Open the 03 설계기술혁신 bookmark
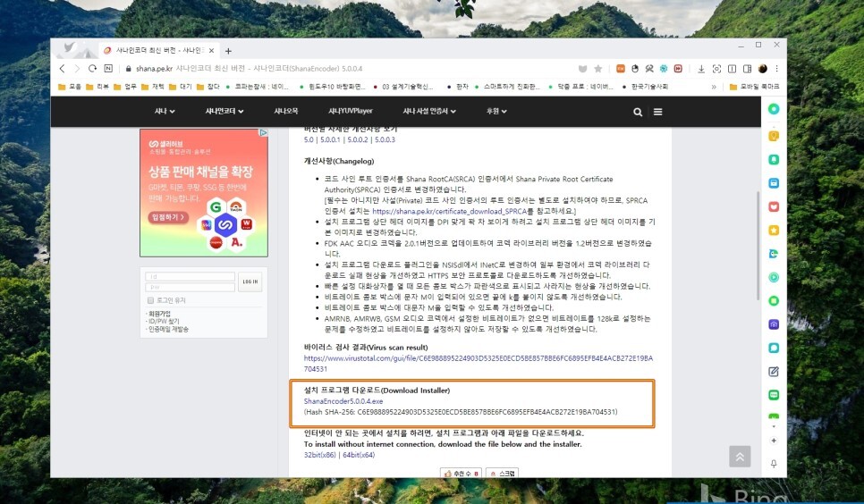Image resolution: width=864 pixels, height=504 pixels. (x=402, y=87)
